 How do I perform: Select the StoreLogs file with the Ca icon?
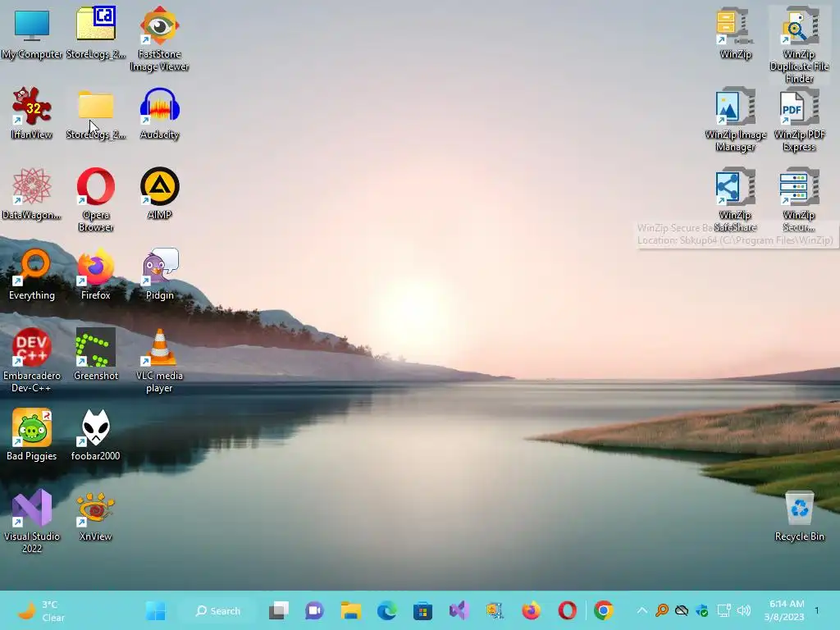point(96,34)
